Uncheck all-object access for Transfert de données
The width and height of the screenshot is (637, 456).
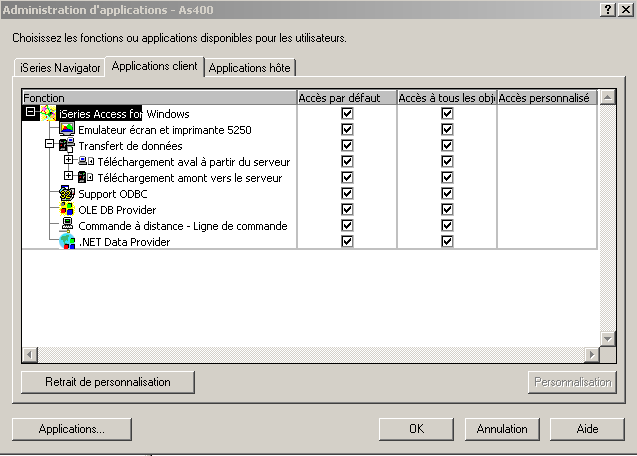pyautogui.click(x=447, y=145)
